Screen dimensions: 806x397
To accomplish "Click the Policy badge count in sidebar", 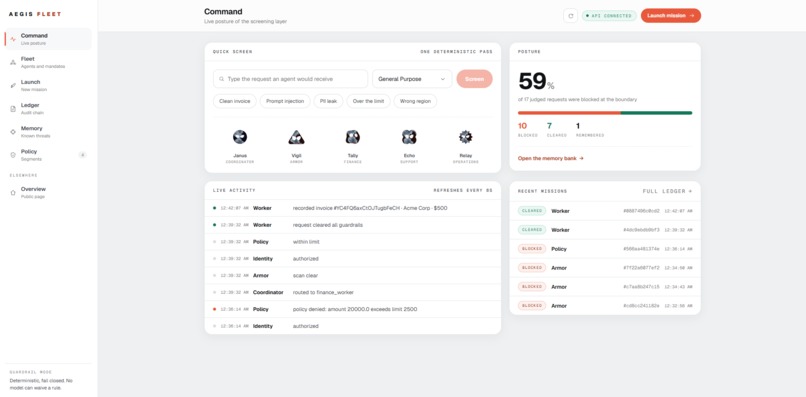I will click(x=82, y=155).
